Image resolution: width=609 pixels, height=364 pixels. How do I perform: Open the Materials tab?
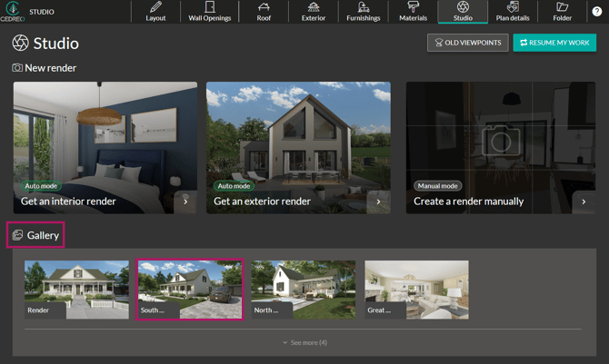(414, 12)
